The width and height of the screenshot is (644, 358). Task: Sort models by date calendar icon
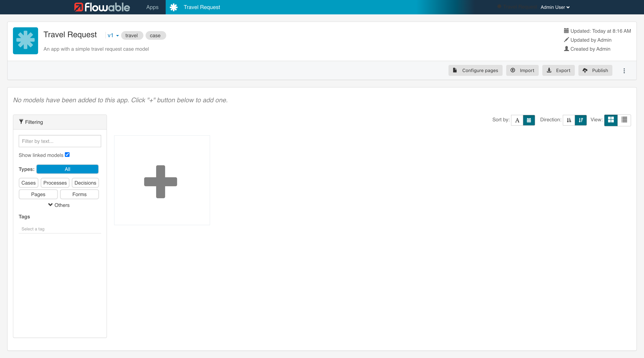[x=529, y=120]
